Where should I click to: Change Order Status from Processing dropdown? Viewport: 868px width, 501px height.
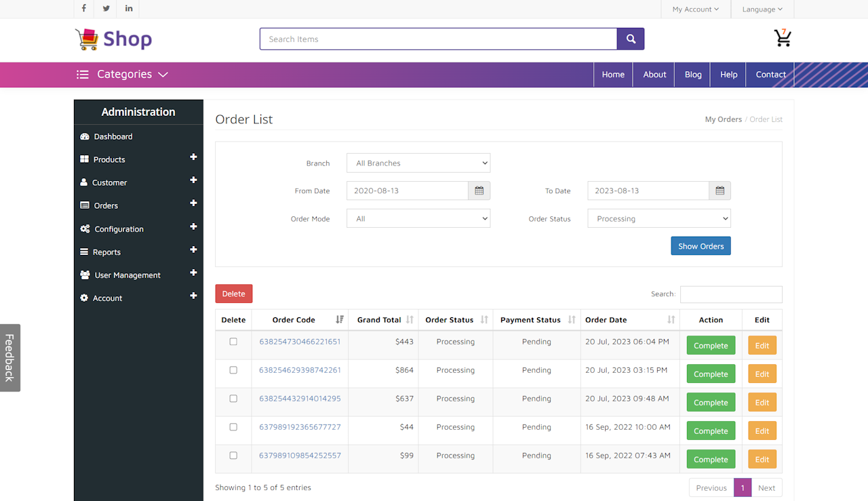pyautogui.click(x=658, y=218)
